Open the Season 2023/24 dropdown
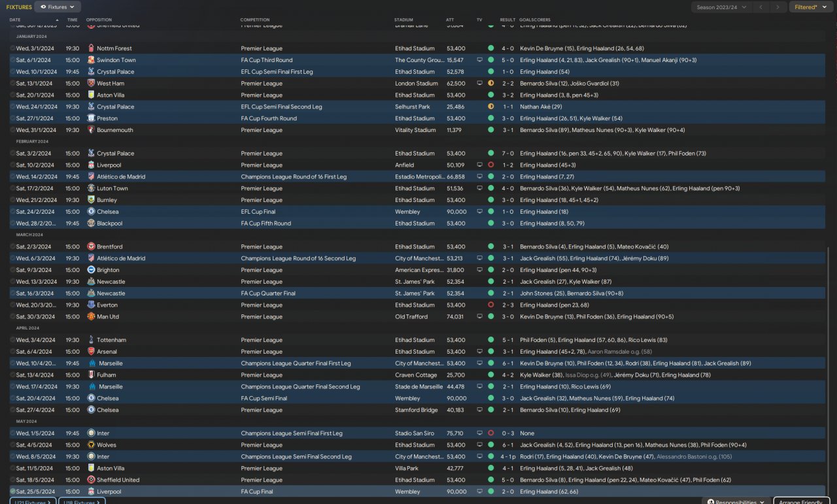This screenshot has height=504, width=837. [721, 7]
